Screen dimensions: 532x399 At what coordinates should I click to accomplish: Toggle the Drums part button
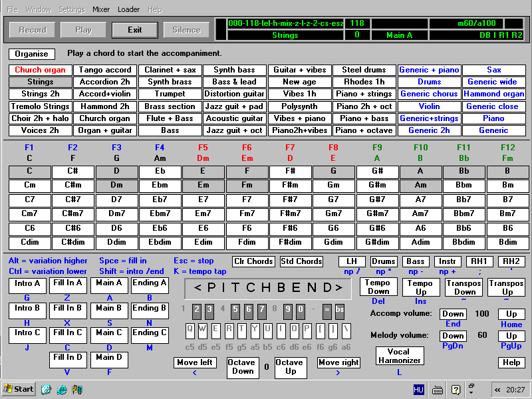[x=383, y=261]
